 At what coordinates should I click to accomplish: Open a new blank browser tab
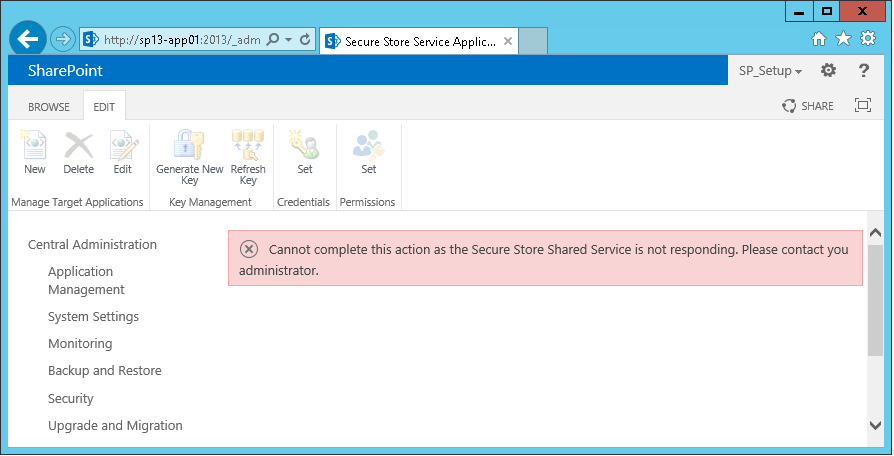tap(533, 41)
